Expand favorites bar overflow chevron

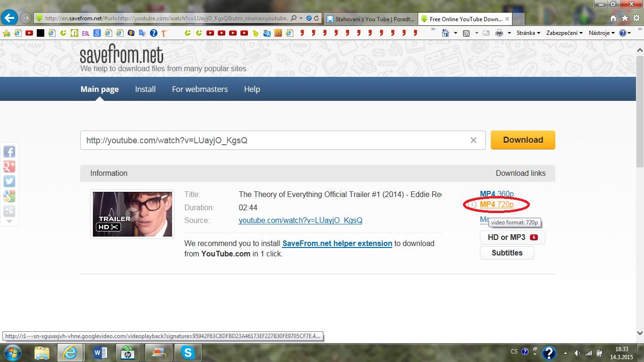(x=433, y=30)
